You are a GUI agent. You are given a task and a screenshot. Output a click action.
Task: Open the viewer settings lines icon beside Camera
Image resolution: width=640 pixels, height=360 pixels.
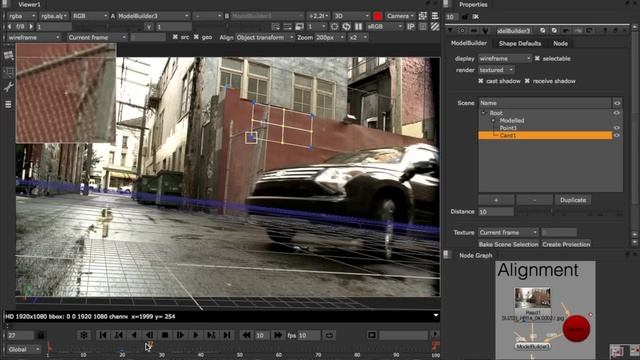pyautogui.click(x=435, y=16)
